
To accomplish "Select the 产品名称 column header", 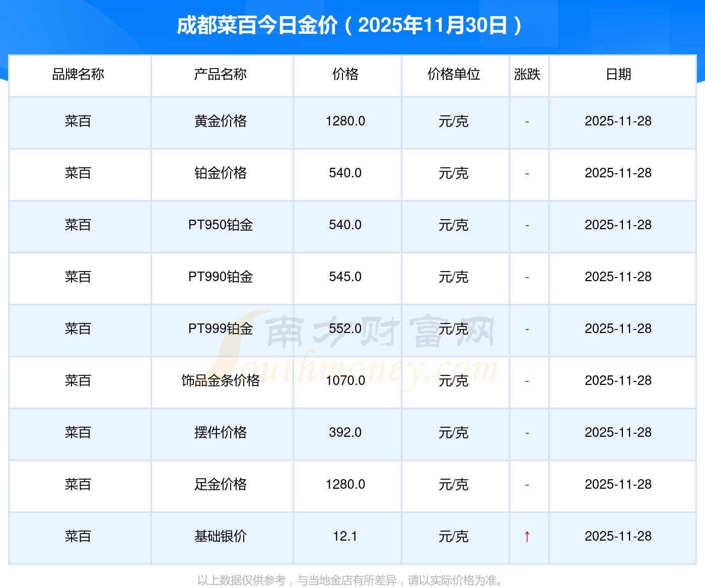I will pyautogui.click(x=221, y=75).
